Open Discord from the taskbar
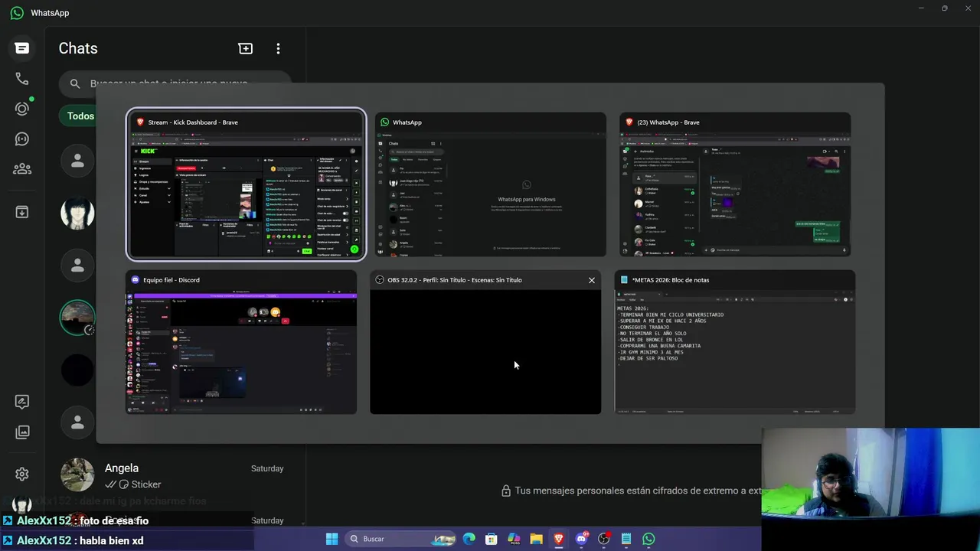 click(x=581, y=539)
